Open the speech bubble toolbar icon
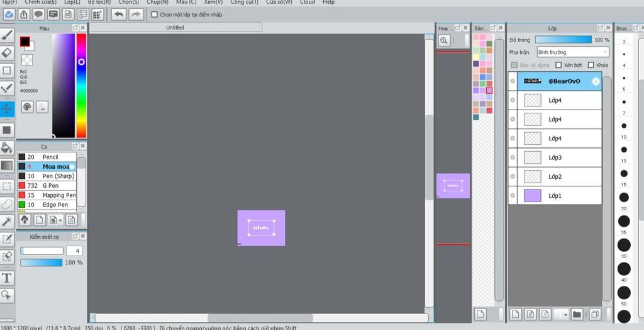The width and height of the screenshot is (644, 330). coord(38,14)
